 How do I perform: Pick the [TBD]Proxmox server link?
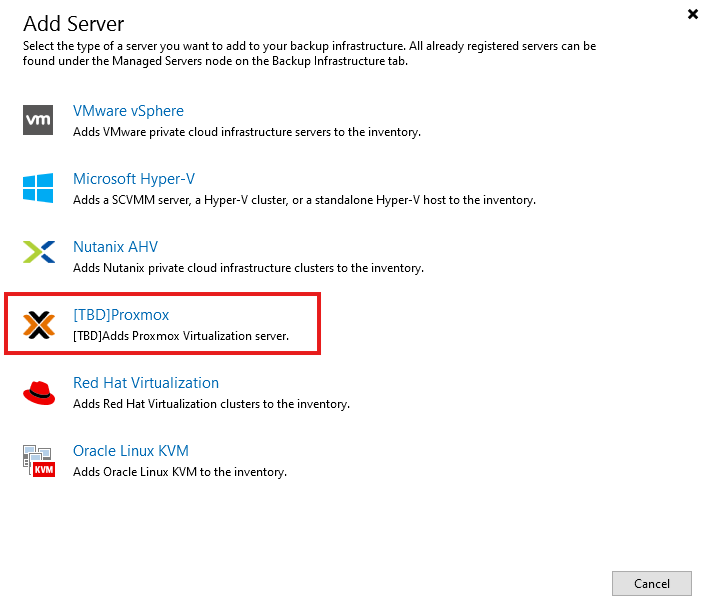tap(121, 315)
